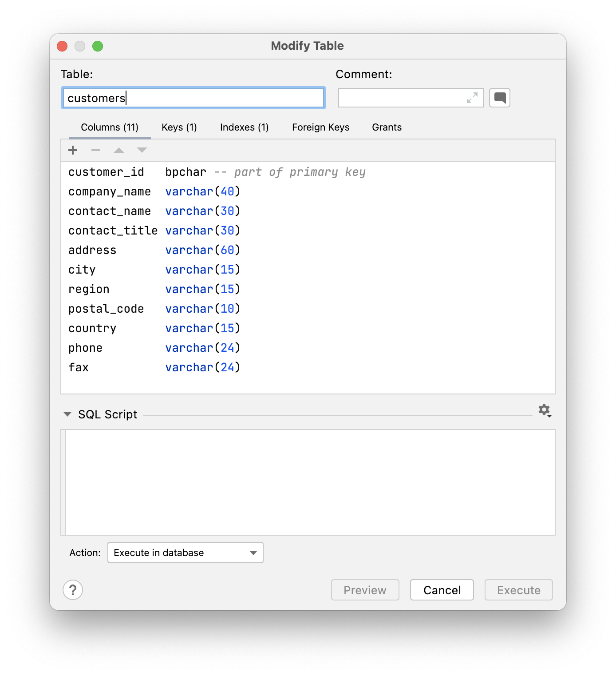Click the Execute button

point(519,590)
